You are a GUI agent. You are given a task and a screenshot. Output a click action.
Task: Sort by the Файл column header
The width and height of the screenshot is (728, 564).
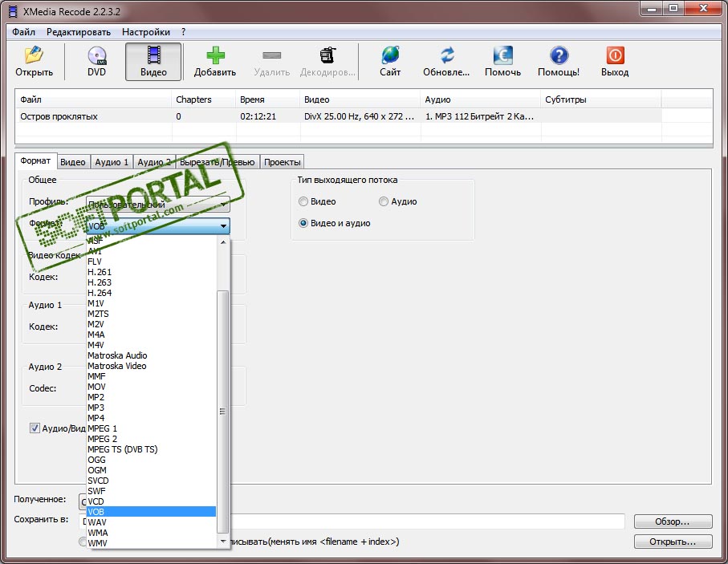[93, 99]
